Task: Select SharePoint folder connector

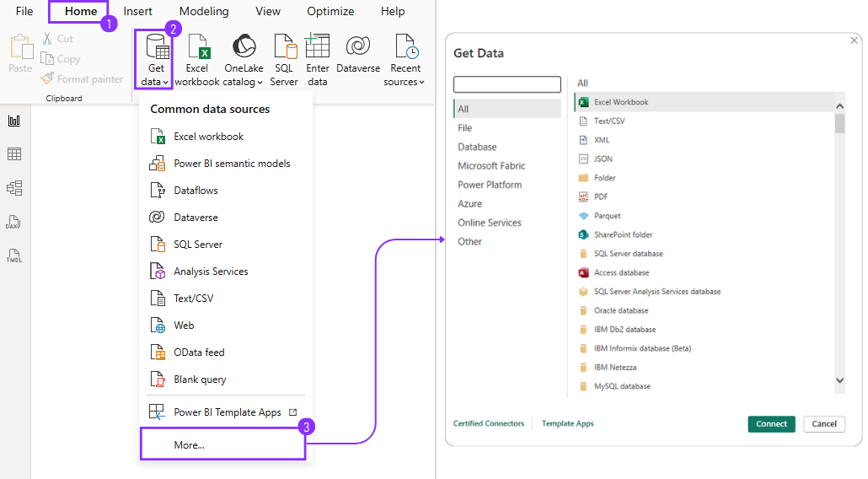Action: pyautogui.click(x=705, y=234)
